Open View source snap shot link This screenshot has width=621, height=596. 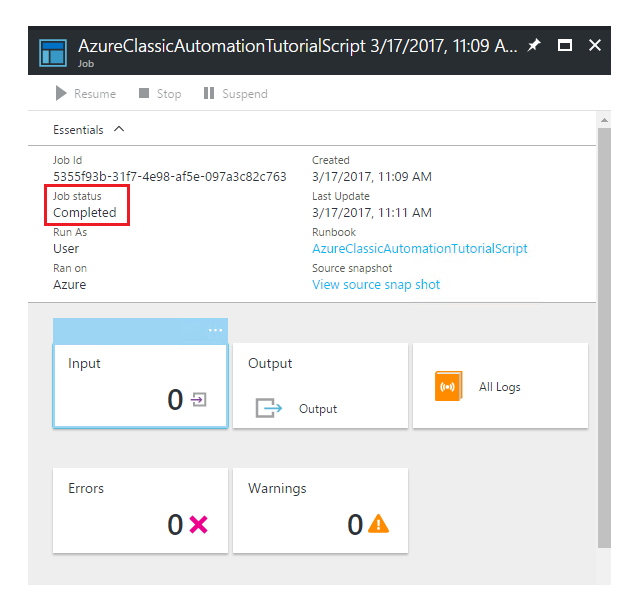pos(376,284)
